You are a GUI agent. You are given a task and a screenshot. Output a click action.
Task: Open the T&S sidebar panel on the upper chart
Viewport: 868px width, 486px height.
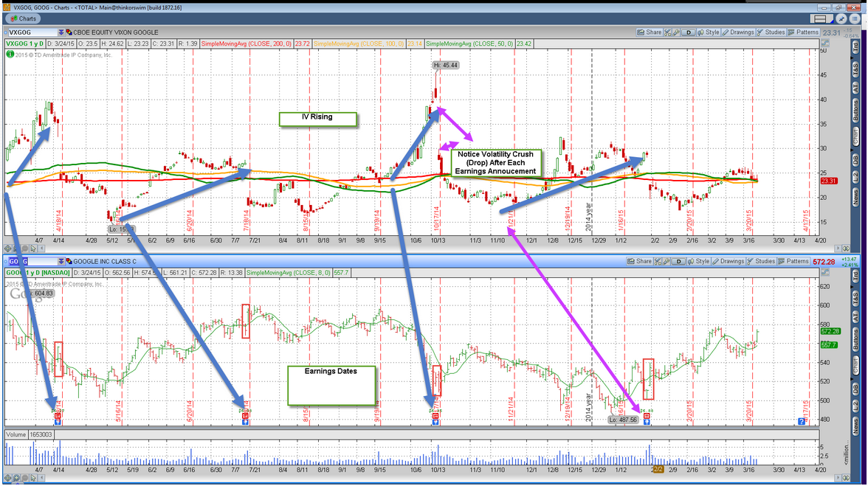[x=856, y=69]
